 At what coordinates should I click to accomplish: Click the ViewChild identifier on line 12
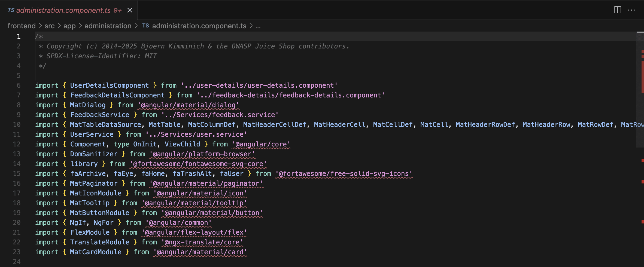click(182, 144)
